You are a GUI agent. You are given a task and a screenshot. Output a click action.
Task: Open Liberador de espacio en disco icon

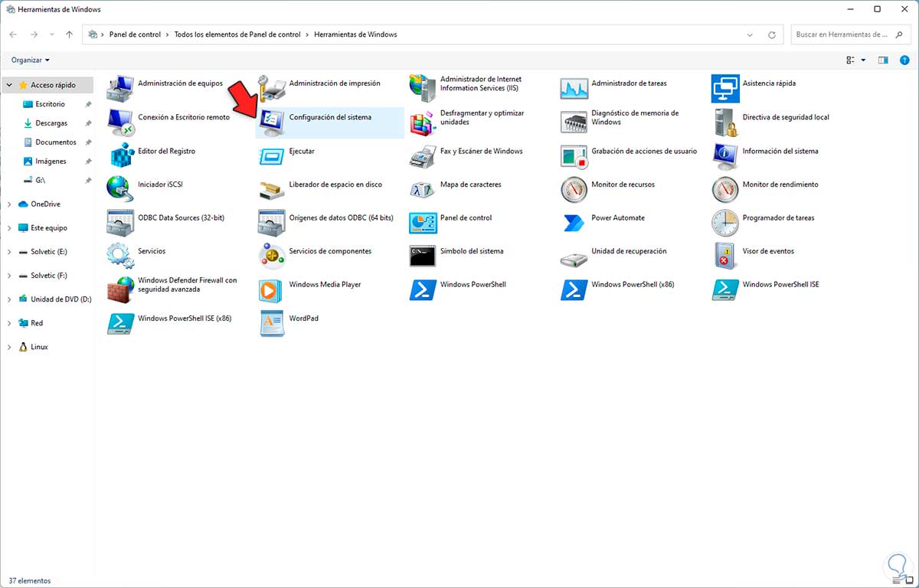[x=271, y=189]
